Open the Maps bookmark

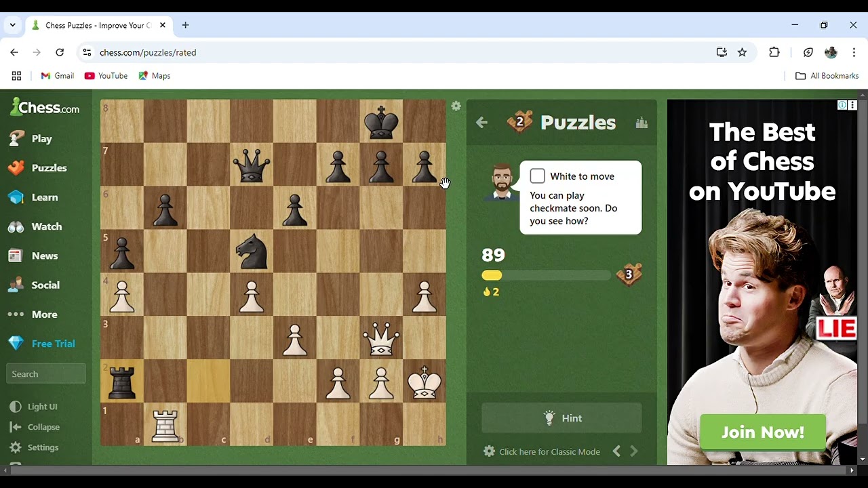(155, 76)
